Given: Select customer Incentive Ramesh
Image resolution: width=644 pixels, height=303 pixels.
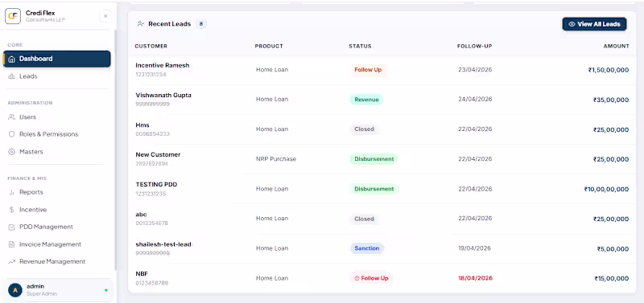Looking at the screenshot, I should click(163, 66).
